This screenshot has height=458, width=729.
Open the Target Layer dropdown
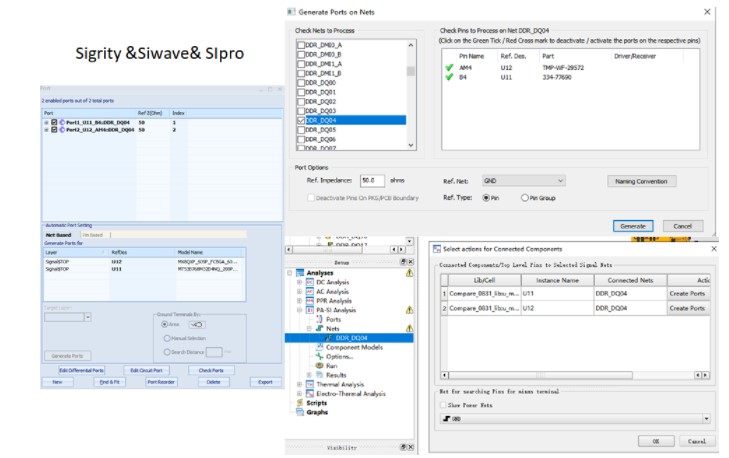pyautogui.click(x=67, y=317)
